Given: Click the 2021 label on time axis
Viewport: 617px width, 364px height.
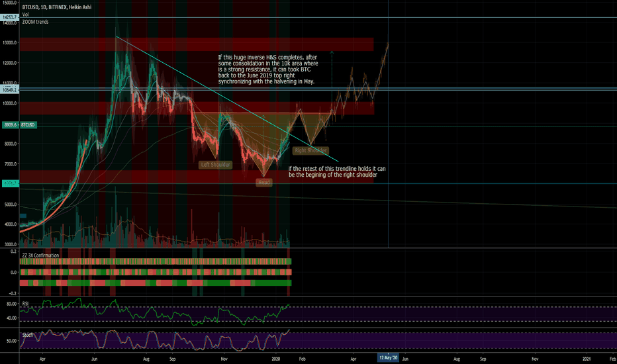Looking at the screenshot, I should coord(587,359).
